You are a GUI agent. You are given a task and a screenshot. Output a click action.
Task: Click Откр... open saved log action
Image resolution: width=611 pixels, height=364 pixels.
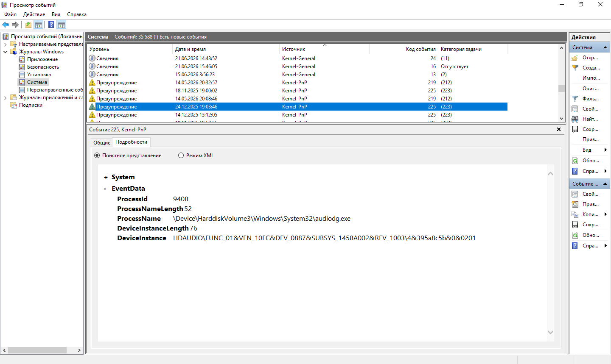590,58
